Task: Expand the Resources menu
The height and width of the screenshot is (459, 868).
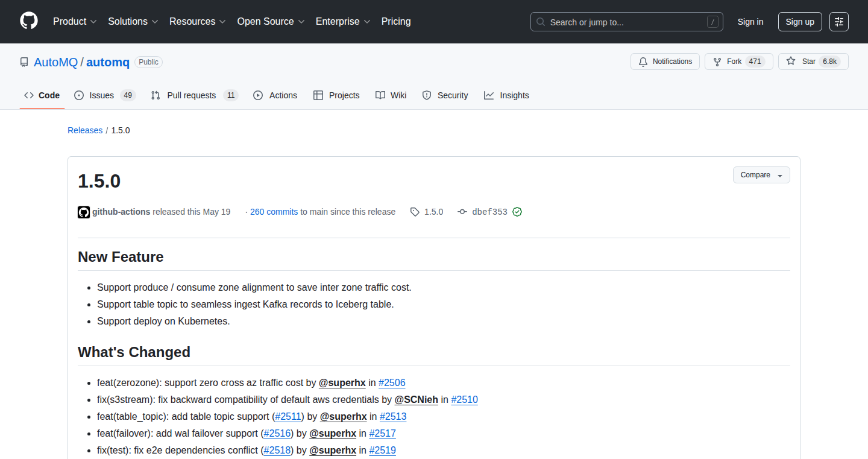Action: click(198, 21)
